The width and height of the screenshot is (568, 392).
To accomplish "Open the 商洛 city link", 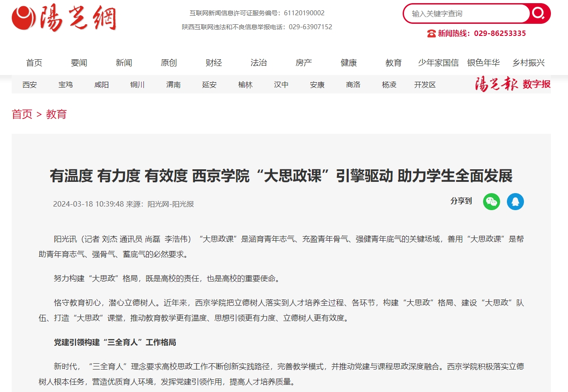I will coord(353,84).
